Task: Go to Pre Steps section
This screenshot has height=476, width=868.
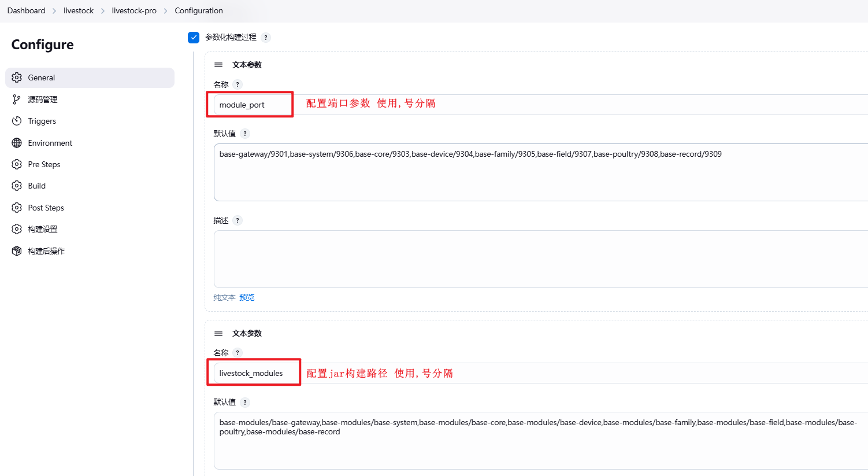Action: 90,164
